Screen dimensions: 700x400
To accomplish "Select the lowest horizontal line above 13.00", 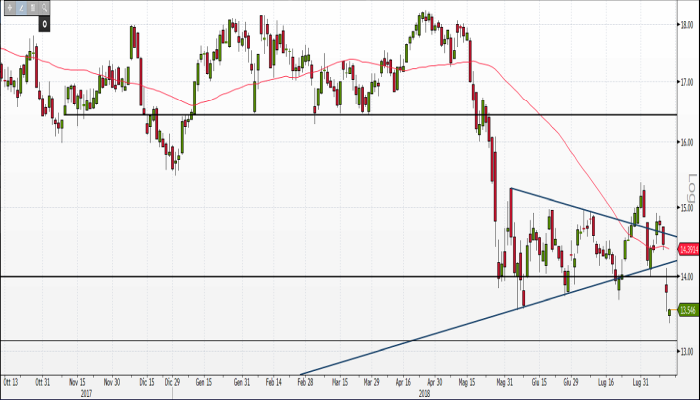I will pyautogui.click(x=300, y=341).
